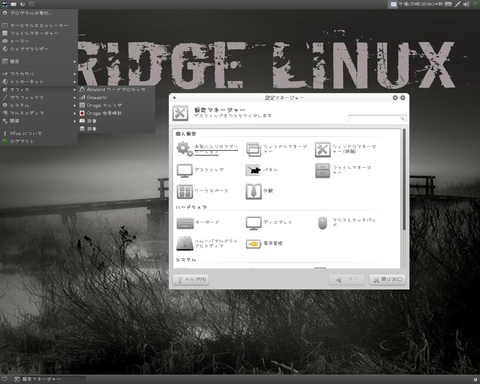Image resolution: width=480 pixels, height=384 pixels.
Task: Open Removable Drives and Media icon
Action: click(x=185, y=243)
